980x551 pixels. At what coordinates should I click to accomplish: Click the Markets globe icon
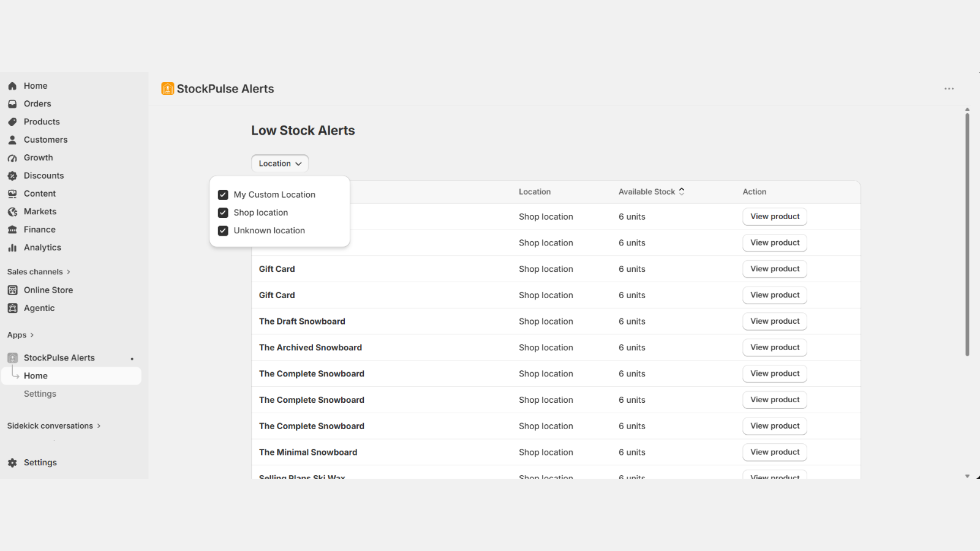coord(12,212)
